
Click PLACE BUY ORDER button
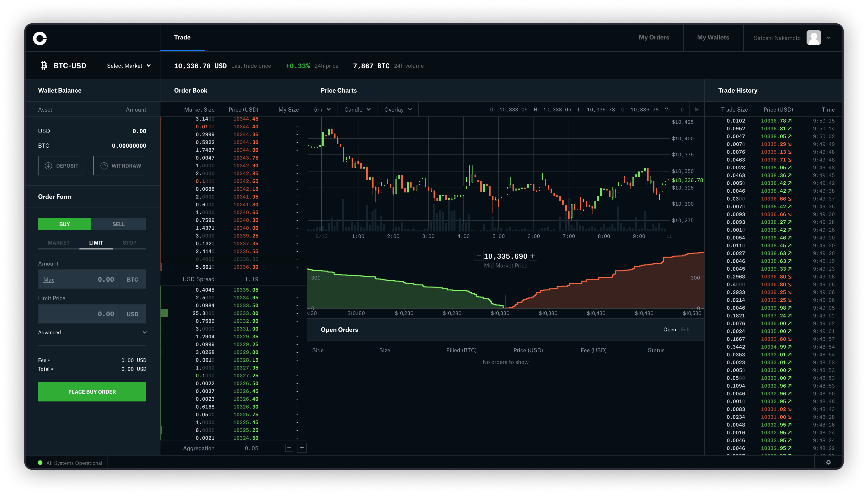[92, 391]
